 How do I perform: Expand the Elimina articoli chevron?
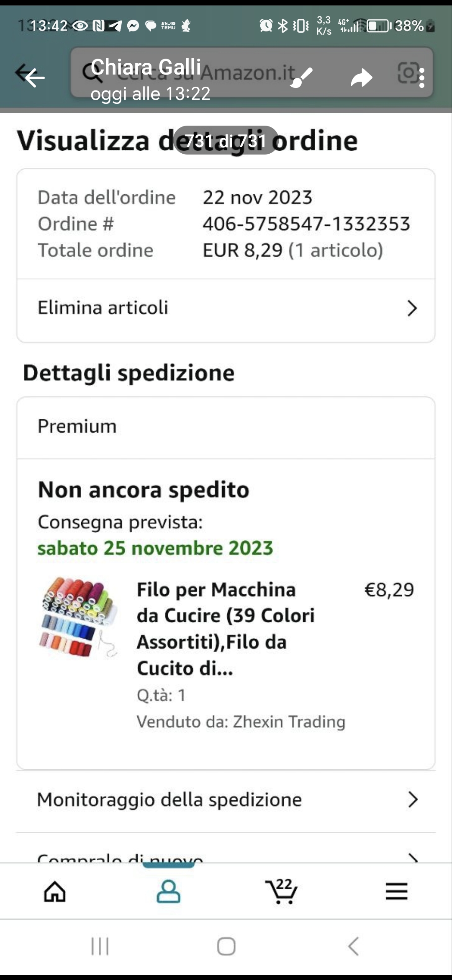[x=412, y=308]
